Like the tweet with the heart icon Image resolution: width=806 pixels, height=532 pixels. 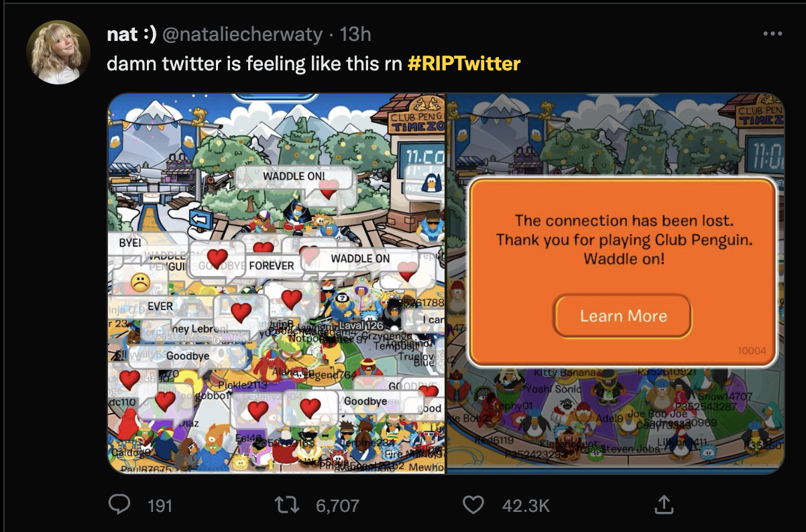(x=473, y=505)
